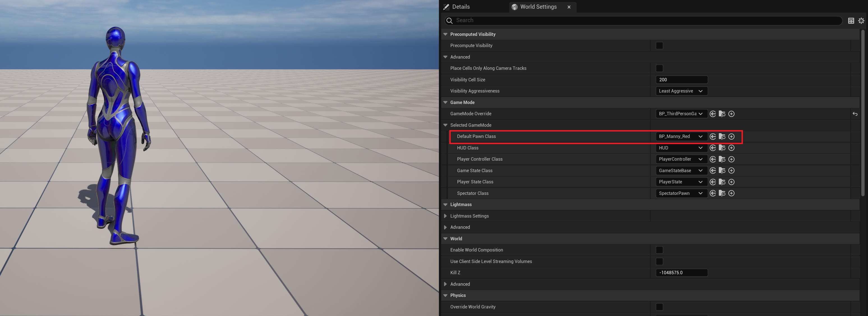Click the settings Search box

click(x=644, y=20)
